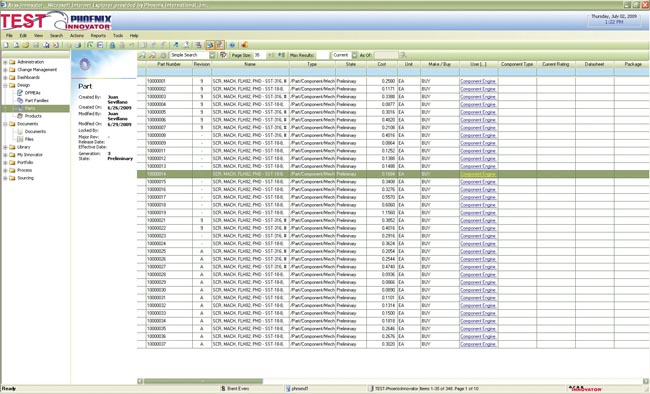The height and width of the screenshot is (394, 650).
Task: Click the green refresh toolbar icon
Action: (x=90, y=45)
